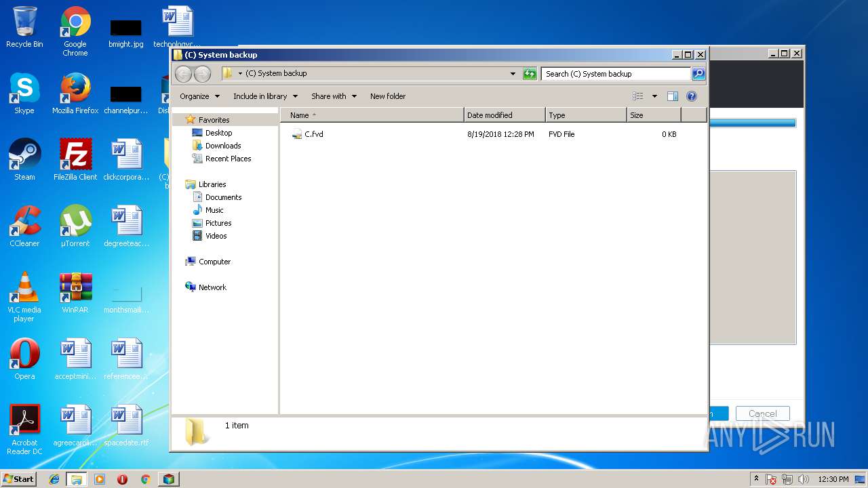Click the Back navigation arrow in Explorer
868x488 pixels.
(x=183, y=74)
